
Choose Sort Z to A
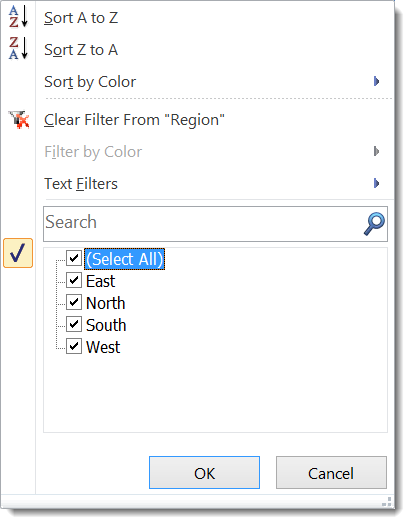pyautogui.click(x=81, y=50)
